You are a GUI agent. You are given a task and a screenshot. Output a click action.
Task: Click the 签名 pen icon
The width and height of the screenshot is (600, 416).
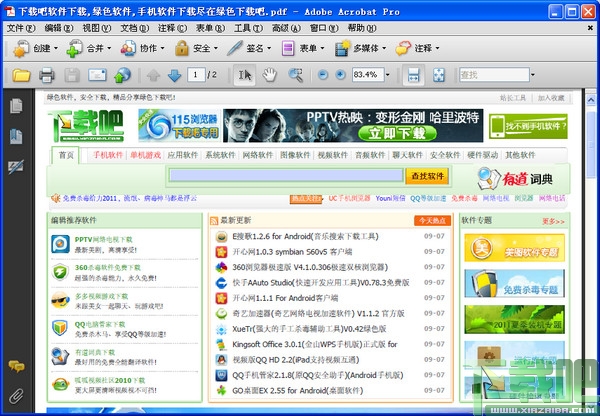235,49
